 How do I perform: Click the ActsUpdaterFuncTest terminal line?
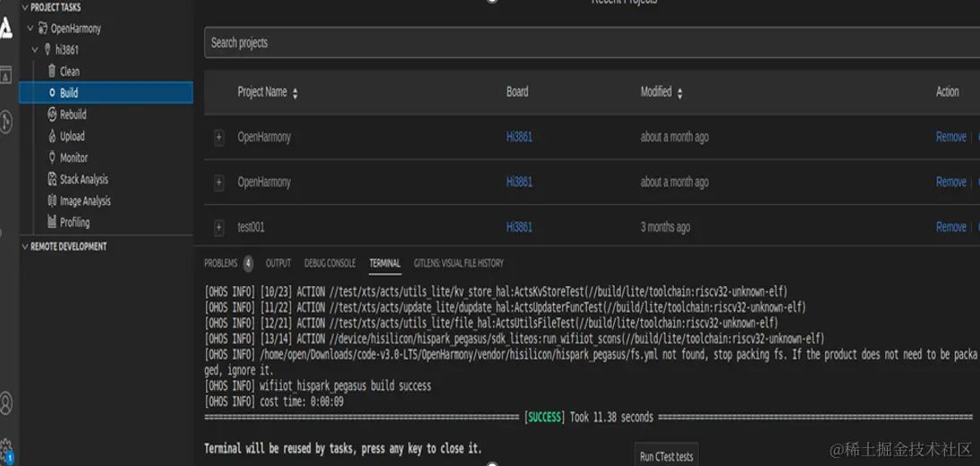(x=505, y=308)
